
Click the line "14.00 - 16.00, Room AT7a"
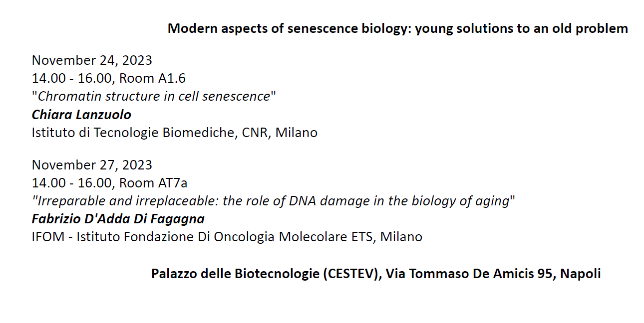(x=110, y=183)
